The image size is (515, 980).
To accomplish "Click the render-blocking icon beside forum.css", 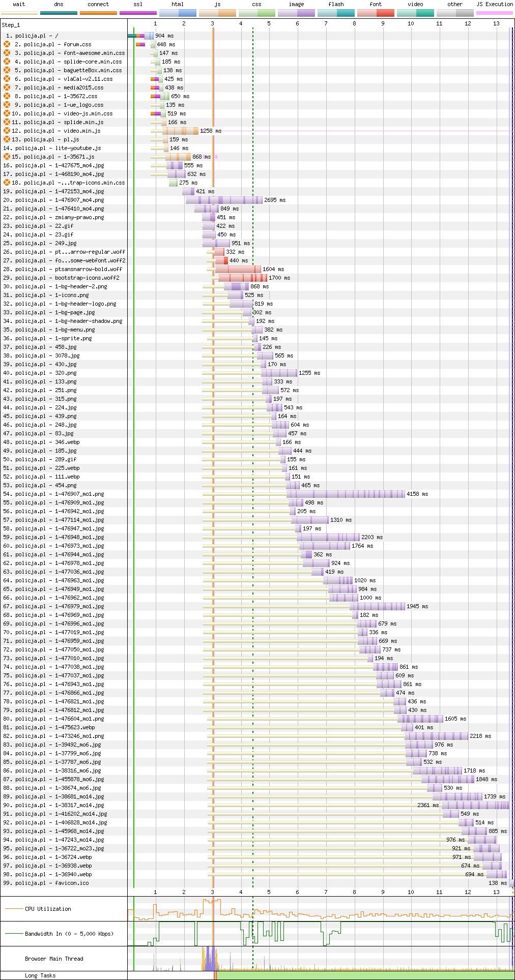I will click(7, 44).
